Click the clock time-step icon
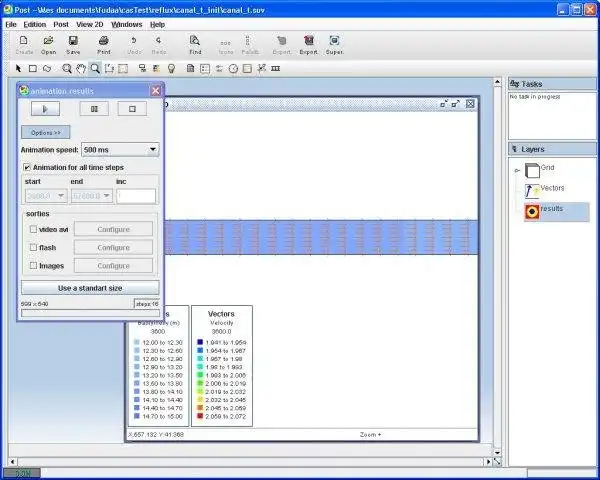600x480 pixels. 233,69
